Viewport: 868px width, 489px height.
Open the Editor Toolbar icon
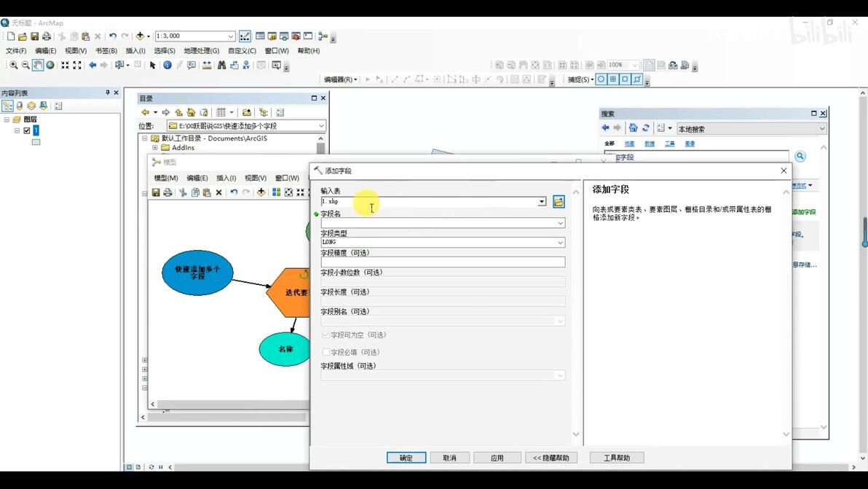click(x=245, y=36)
